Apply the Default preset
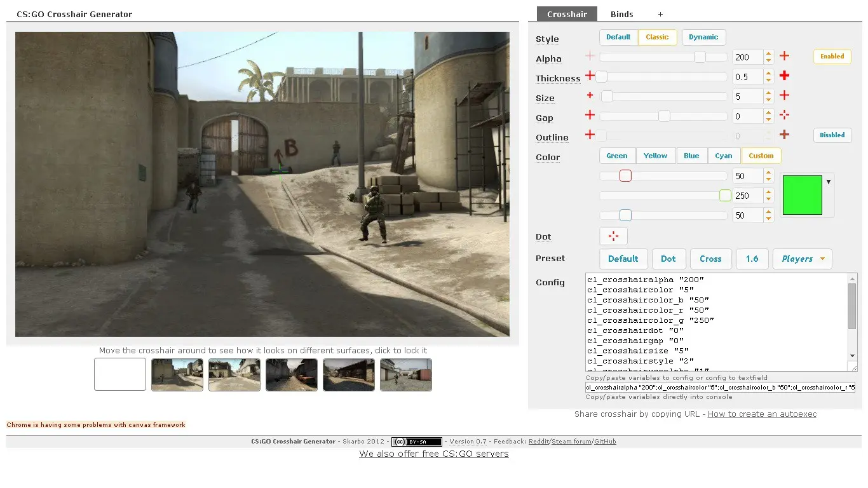Screen dimensions: 868x488 tap(623, 259)
